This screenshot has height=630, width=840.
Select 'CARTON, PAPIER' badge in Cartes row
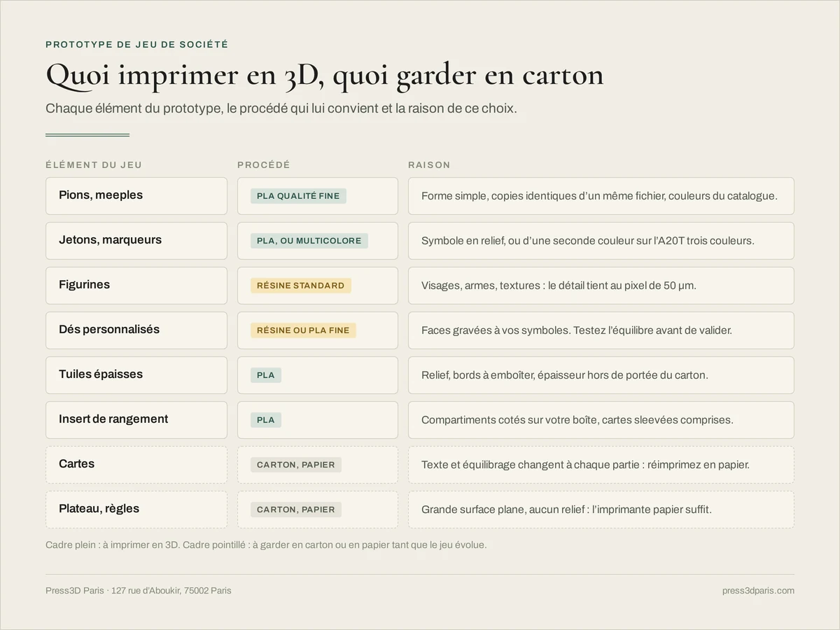click(x=296, y=465)
